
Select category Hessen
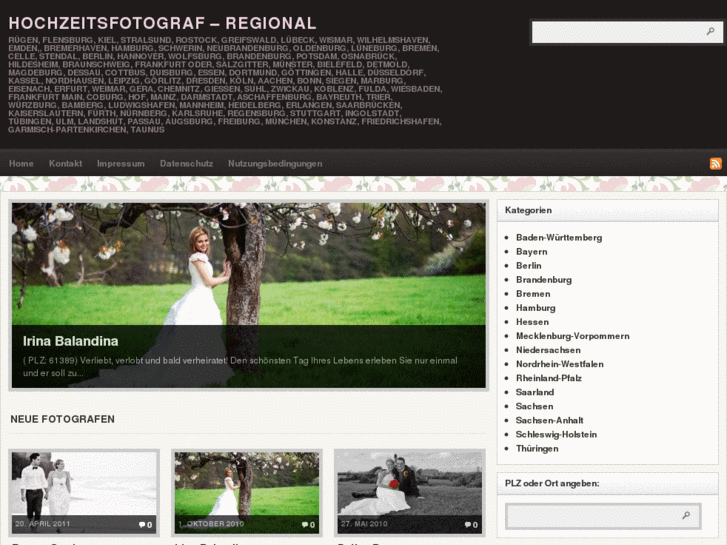tap(532, 322)
